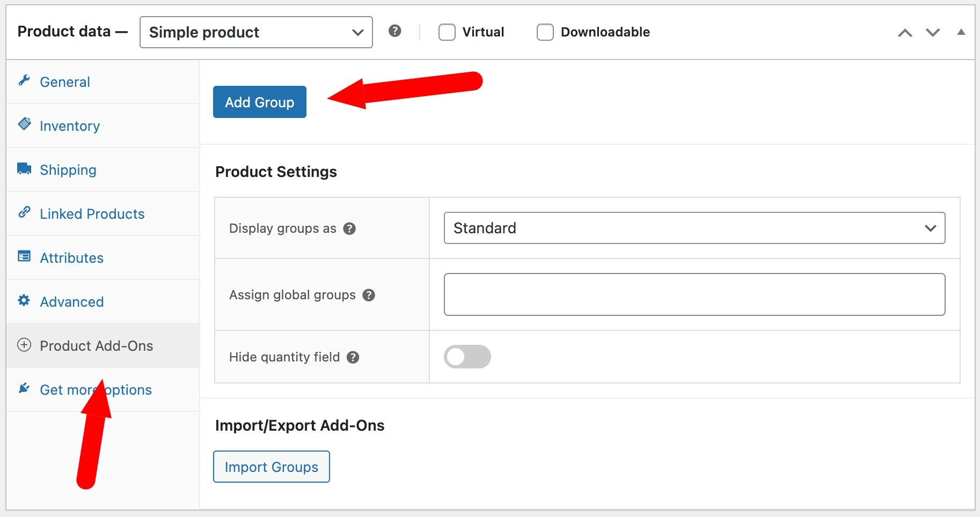The height and width of the screenshot is (517, 980).
Task: Click the plus-circle icon for Product Add-Ons
Action: [x=24, y=345]
